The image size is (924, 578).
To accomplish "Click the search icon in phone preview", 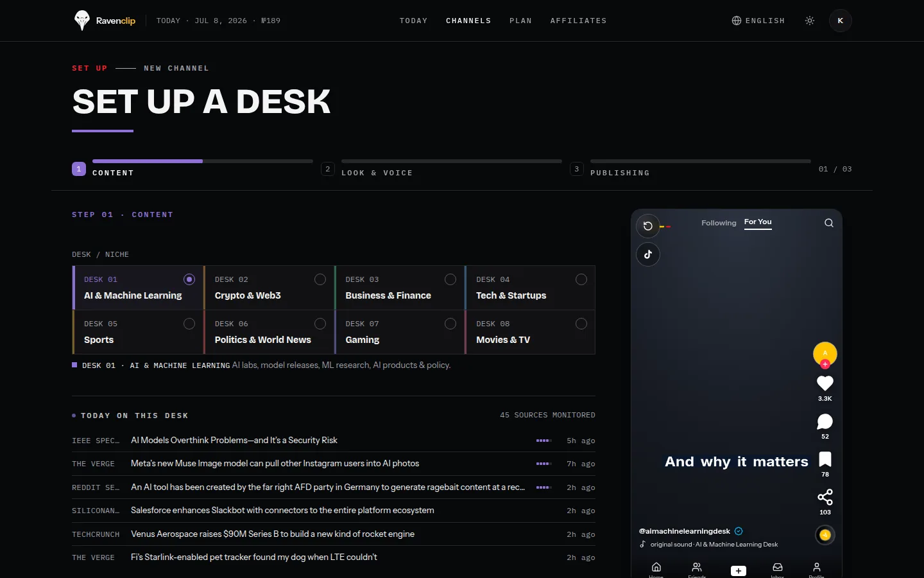I will pyautogui.click(x=829, y=223).
